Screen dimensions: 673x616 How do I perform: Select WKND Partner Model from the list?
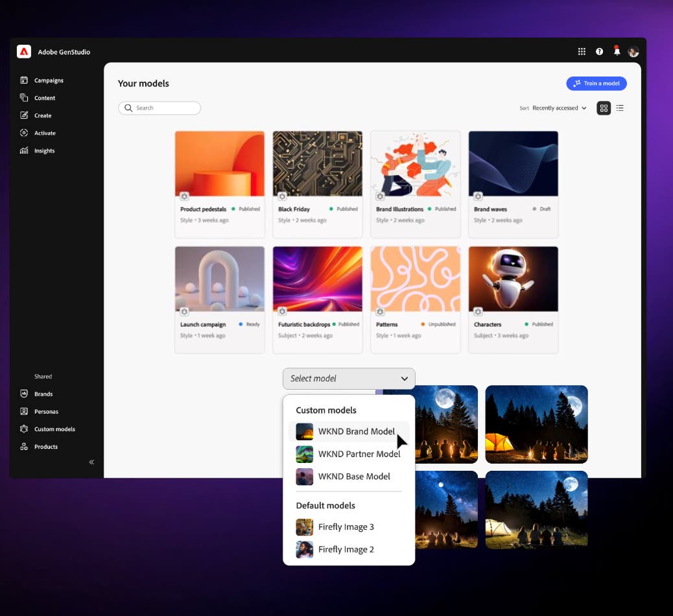360,454
